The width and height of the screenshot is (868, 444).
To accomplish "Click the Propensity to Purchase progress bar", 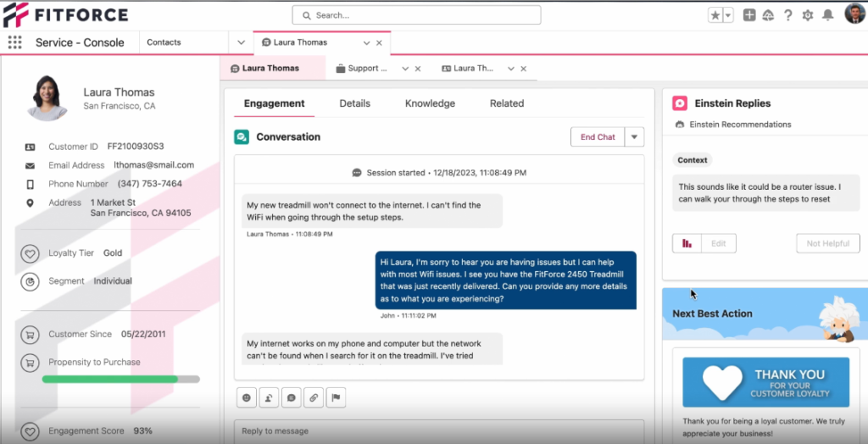I will coord(120,380).
